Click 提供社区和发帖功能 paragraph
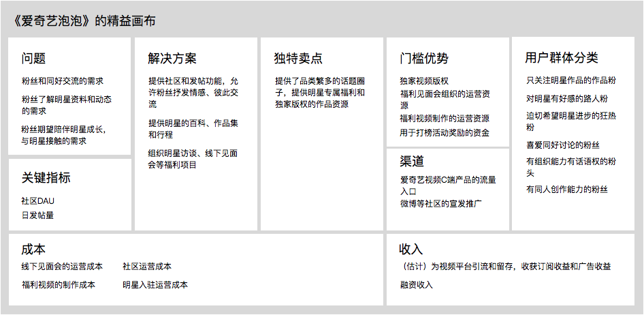 193,93
